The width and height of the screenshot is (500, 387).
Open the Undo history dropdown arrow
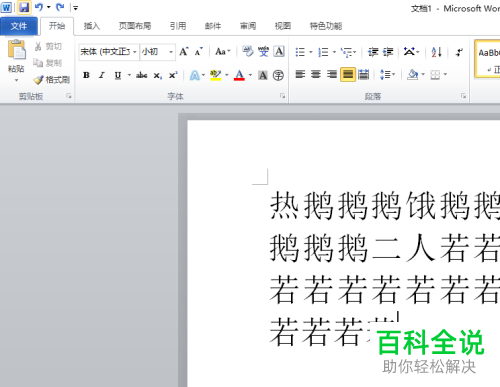point(49,7)
